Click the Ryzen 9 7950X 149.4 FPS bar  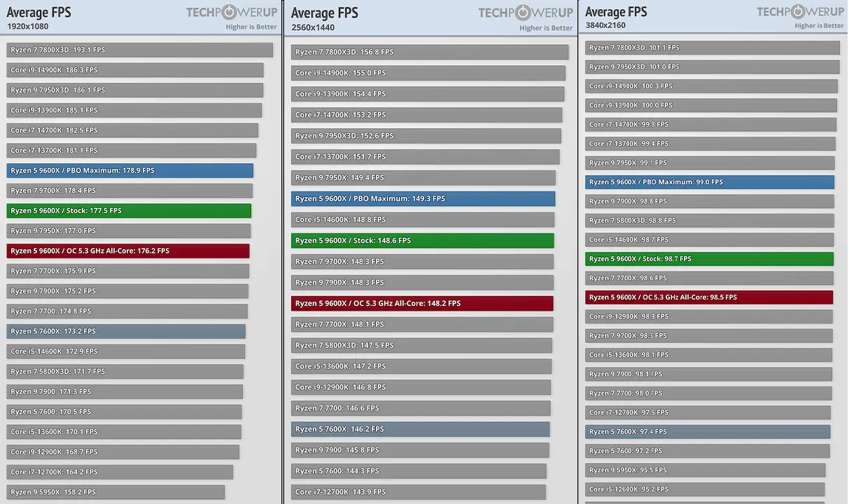423,178
